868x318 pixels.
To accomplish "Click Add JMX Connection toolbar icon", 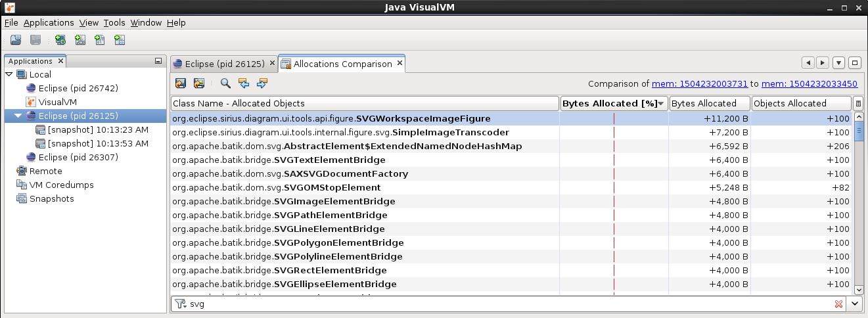I will point(80,40).
